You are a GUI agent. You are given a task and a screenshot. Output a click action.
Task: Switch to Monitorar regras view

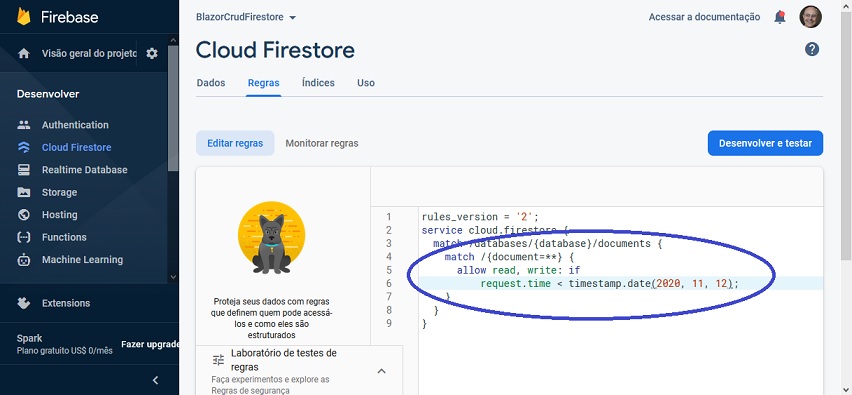pyautogui.click(x=322, y=143)
